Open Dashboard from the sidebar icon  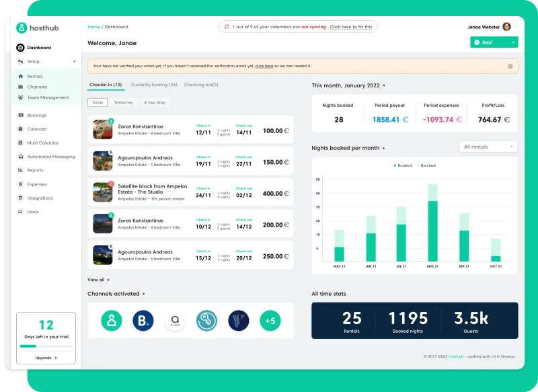(20, 48)
